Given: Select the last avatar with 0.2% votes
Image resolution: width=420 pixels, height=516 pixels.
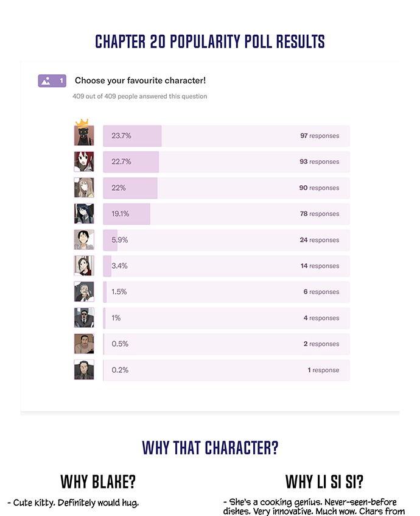Looking at the screenshot, I should click(84, 370).
